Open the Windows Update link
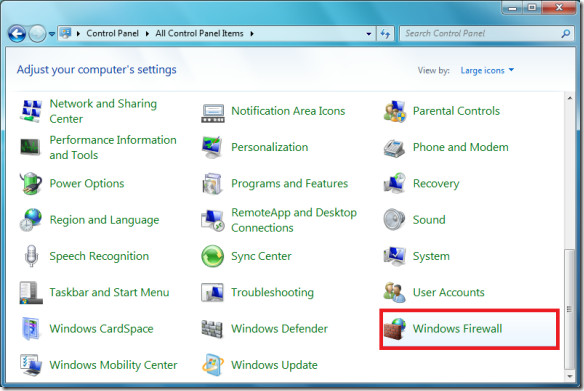 274,365
